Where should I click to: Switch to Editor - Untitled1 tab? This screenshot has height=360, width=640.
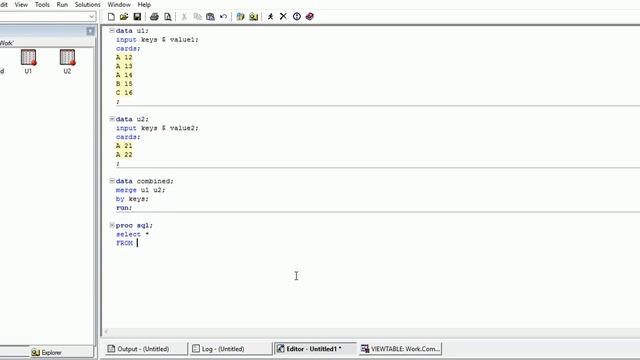click(315, 349)
